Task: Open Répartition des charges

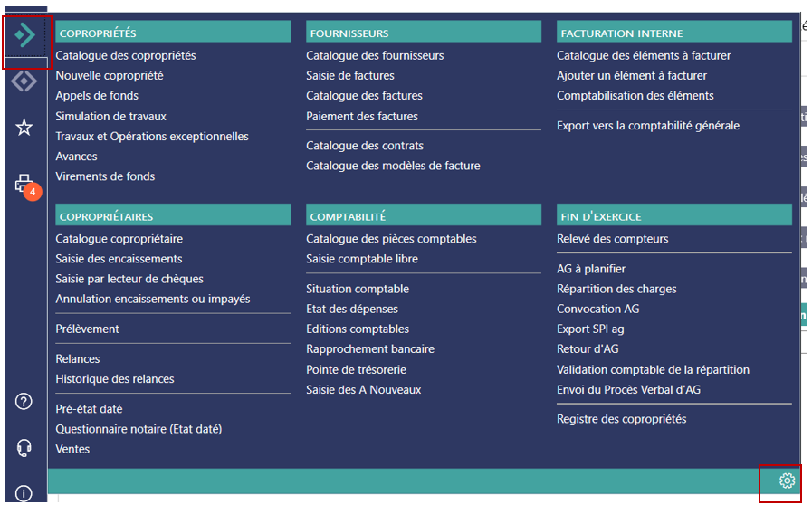Action: (616, 290)
